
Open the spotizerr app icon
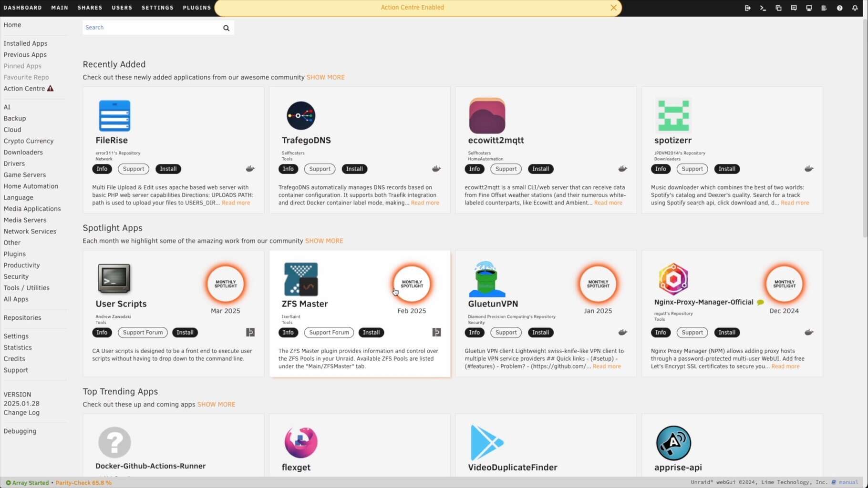pos(673,116)
